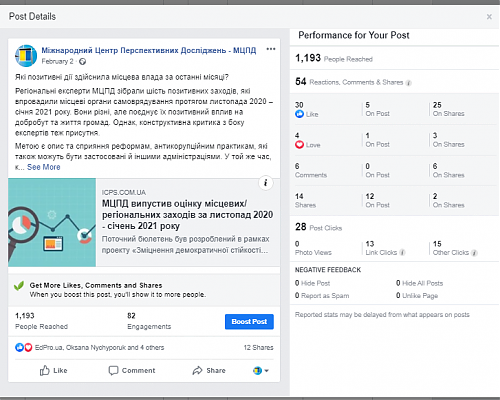Click the ICPS.COM.UA domain text
The image size is (500, 400).
[x=124, y=192]
